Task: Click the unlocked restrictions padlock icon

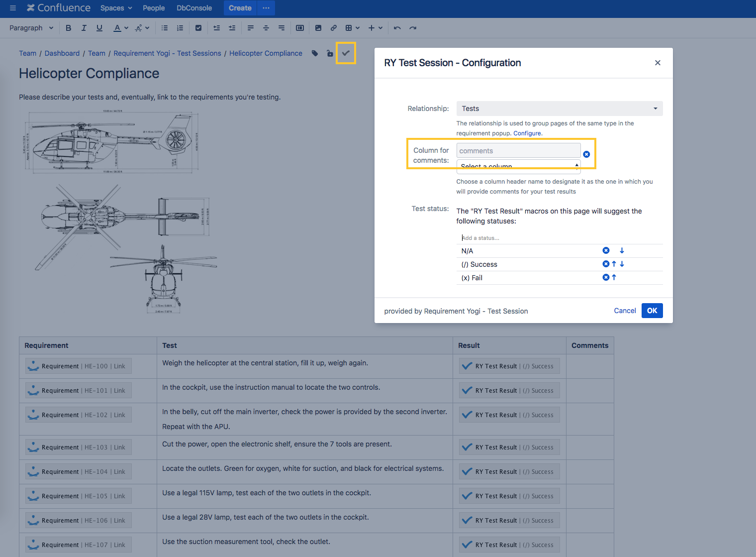Action: click(330, 53)
